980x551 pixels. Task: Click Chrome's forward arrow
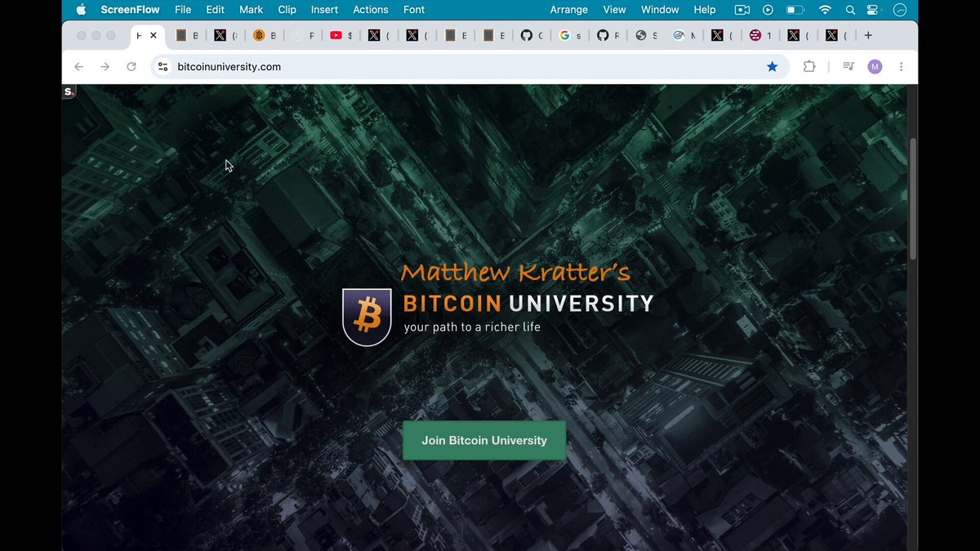105,67
